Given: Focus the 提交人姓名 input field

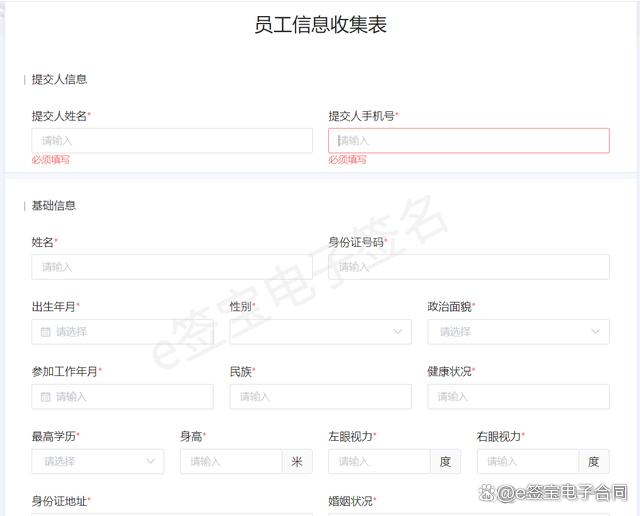Looking at the screenshot, I should 171,141.
